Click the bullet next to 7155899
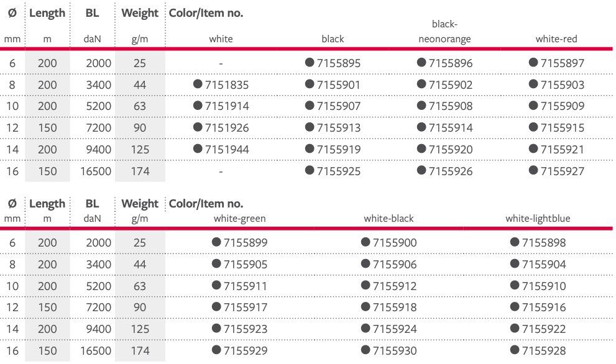 (x=216, y=242)
